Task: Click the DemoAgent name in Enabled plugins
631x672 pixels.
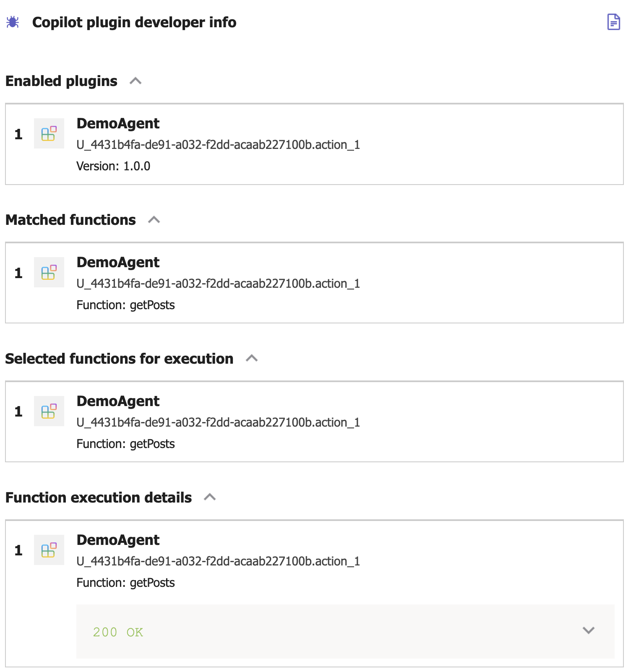Action: (x=118, y=124)
